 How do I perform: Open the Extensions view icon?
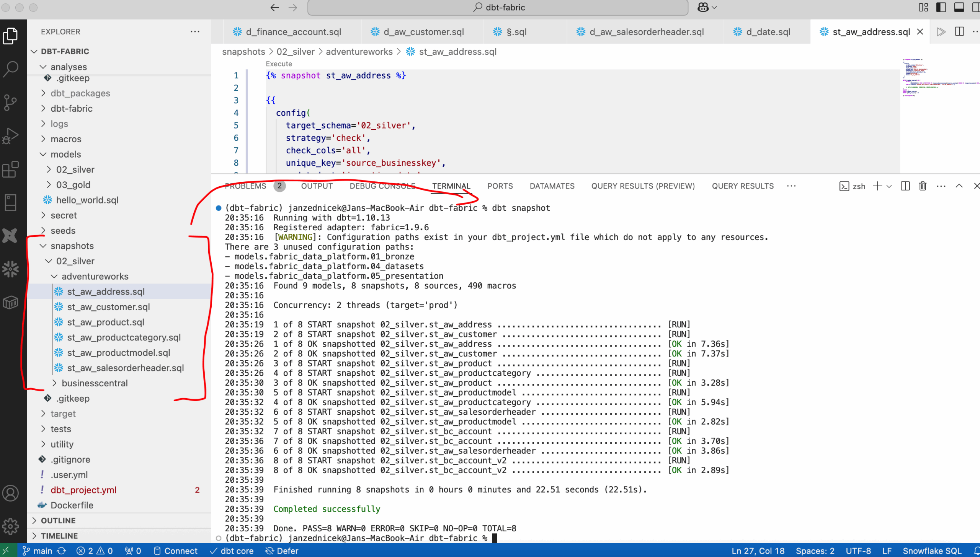coord(10,169)
